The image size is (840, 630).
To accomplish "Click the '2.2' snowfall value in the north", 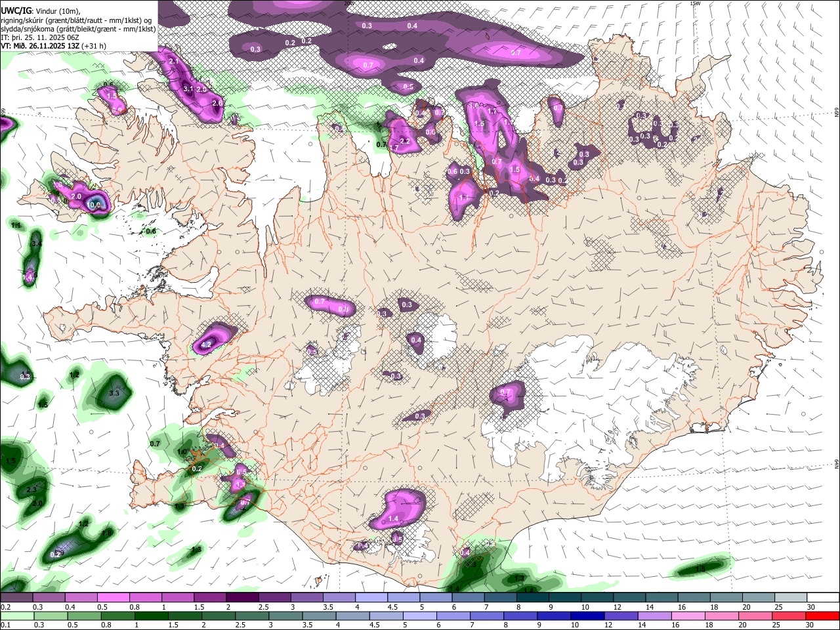I will [x=405, y=141].
